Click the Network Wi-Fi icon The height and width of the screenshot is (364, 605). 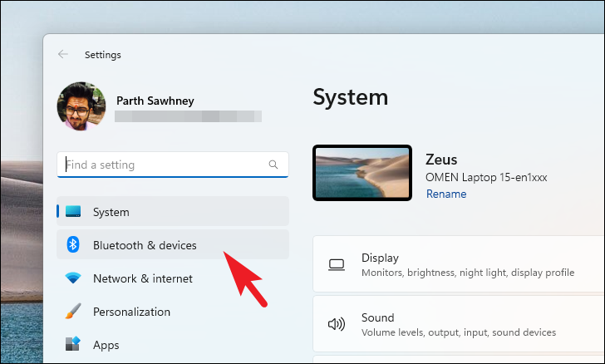(x=73, y=278)
